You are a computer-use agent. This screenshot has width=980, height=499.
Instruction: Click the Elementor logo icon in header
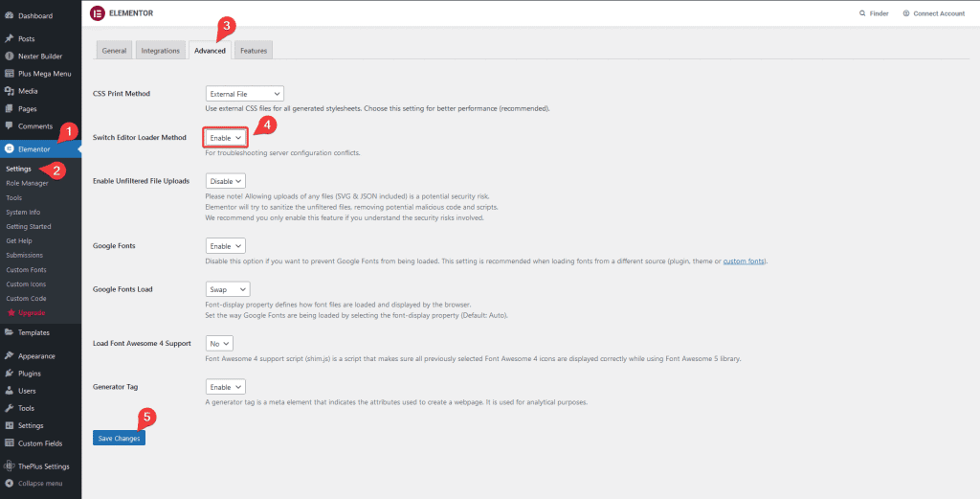(x=98, y=13)
